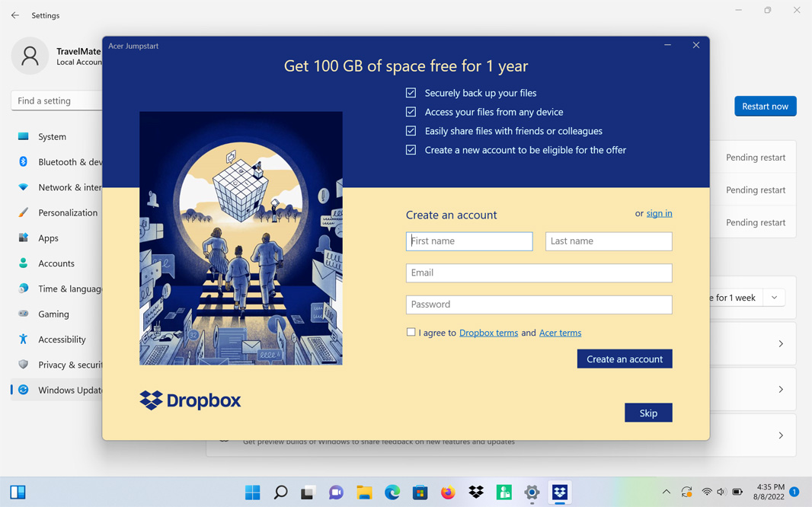This screenshot has width=812, height=507.
Task: Click the Dropbox illustration image
Action: 241,238
